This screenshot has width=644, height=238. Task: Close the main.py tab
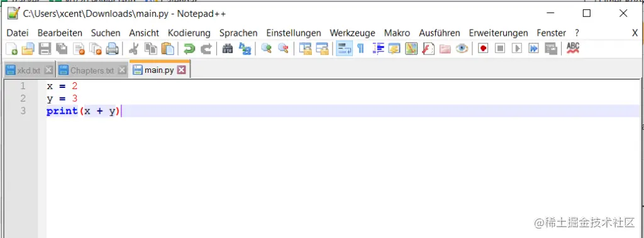(182, 70)
